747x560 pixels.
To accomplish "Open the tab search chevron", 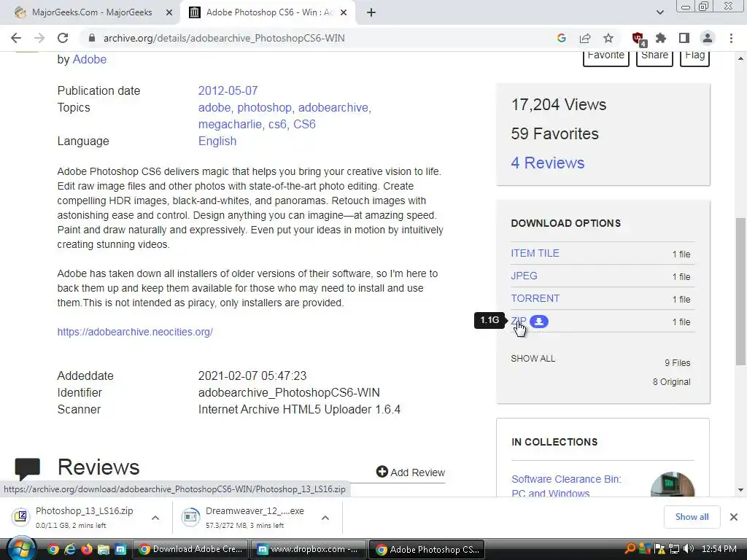I will 659,12.
